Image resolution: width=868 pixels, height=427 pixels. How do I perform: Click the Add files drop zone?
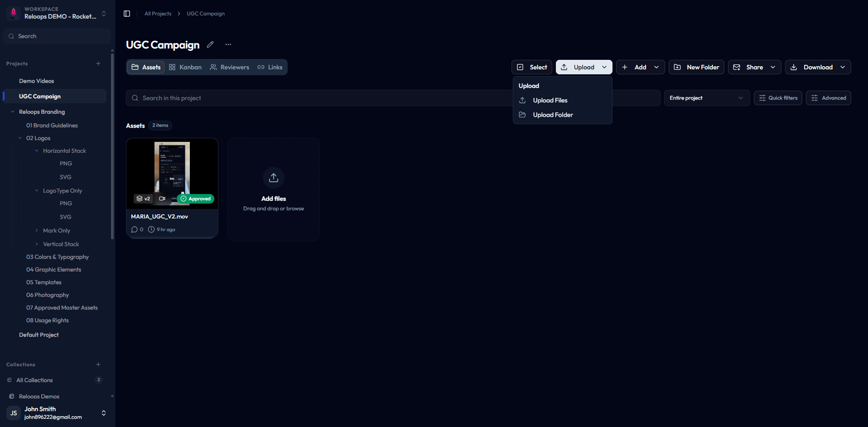(x=274, y=189)
